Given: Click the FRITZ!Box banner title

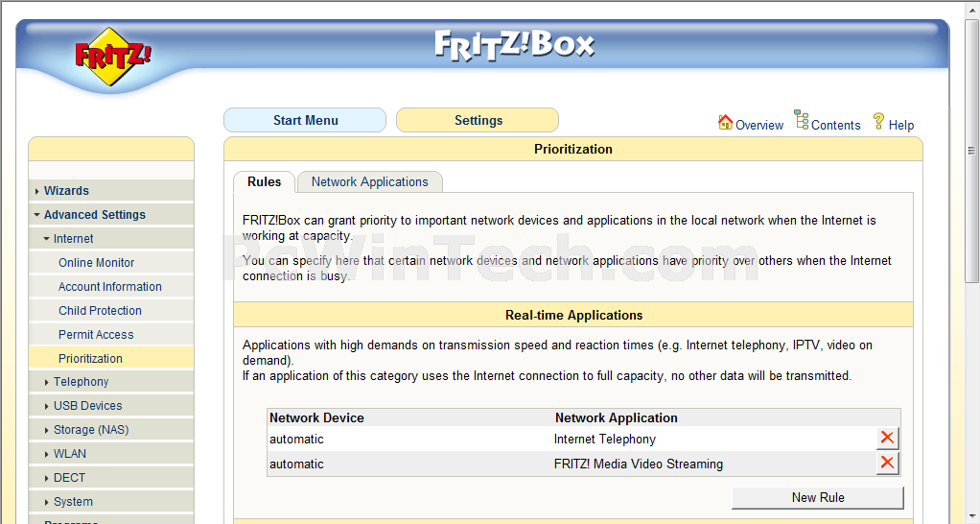Looking at the screenshot, I should pos(514,45).
